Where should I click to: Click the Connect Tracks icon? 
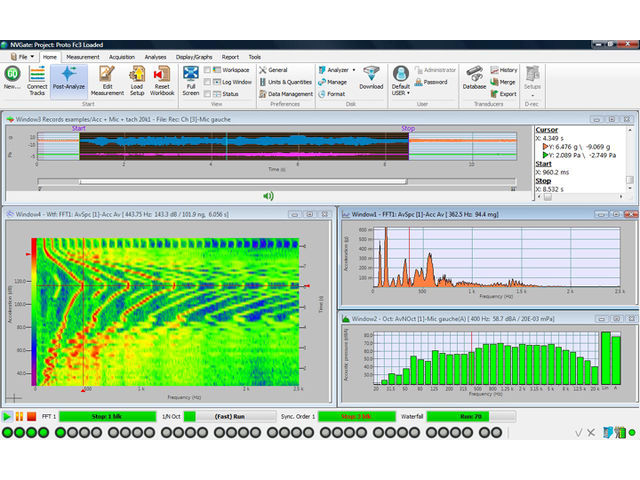[37, 79]
